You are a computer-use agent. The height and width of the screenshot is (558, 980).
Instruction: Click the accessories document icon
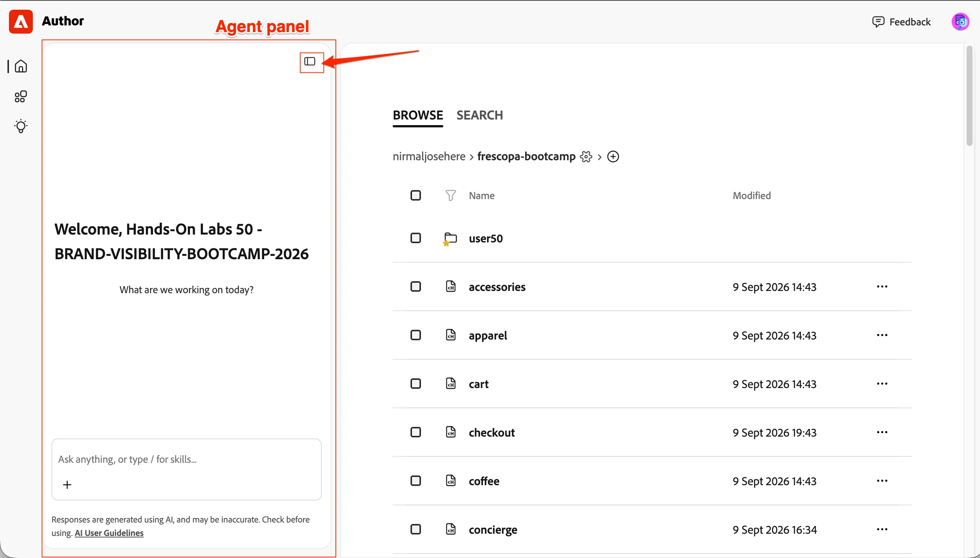coord(450,286)
